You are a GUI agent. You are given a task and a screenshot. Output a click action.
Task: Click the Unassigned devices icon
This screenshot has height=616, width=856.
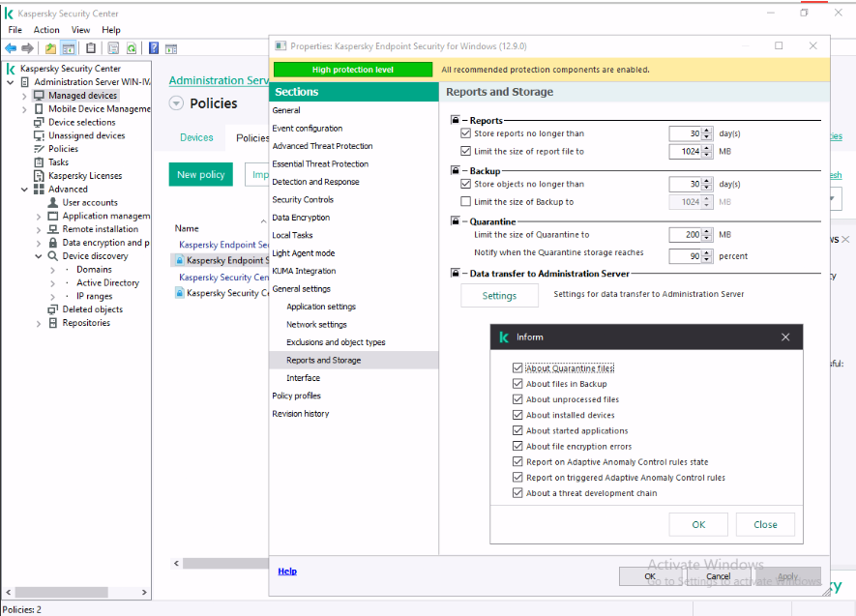click(39, 135)
